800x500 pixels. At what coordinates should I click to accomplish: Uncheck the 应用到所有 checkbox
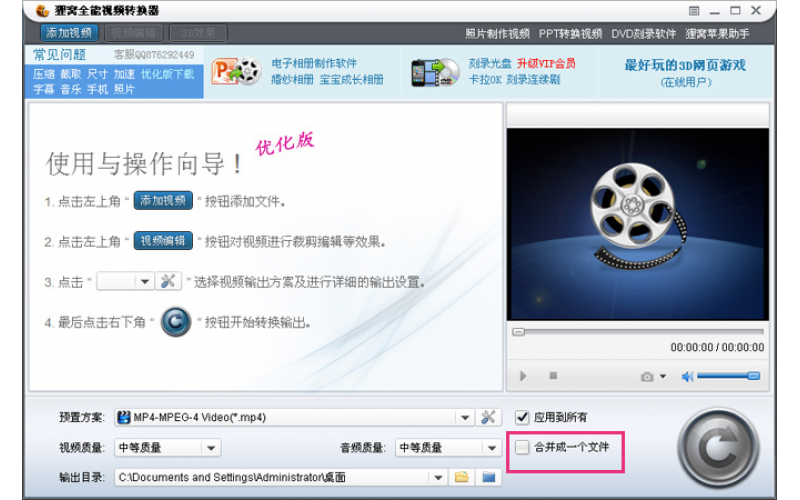click(522, 417)
